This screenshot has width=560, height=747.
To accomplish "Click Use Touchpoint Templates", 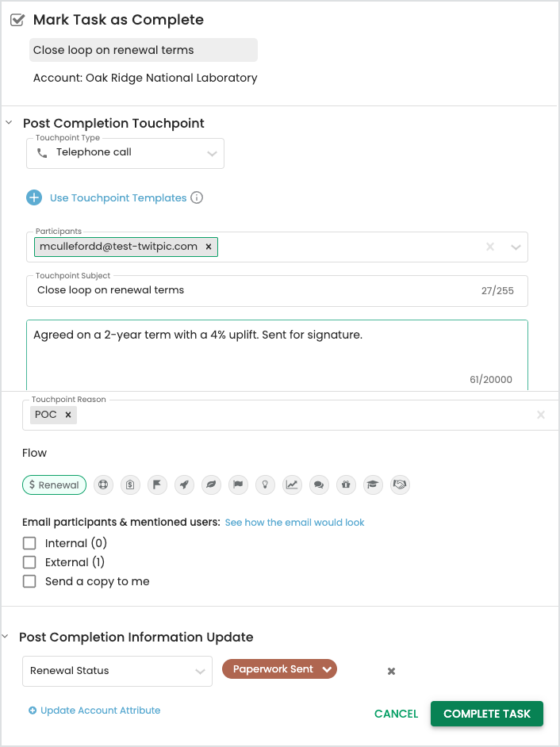I will [x=117, y=197].
